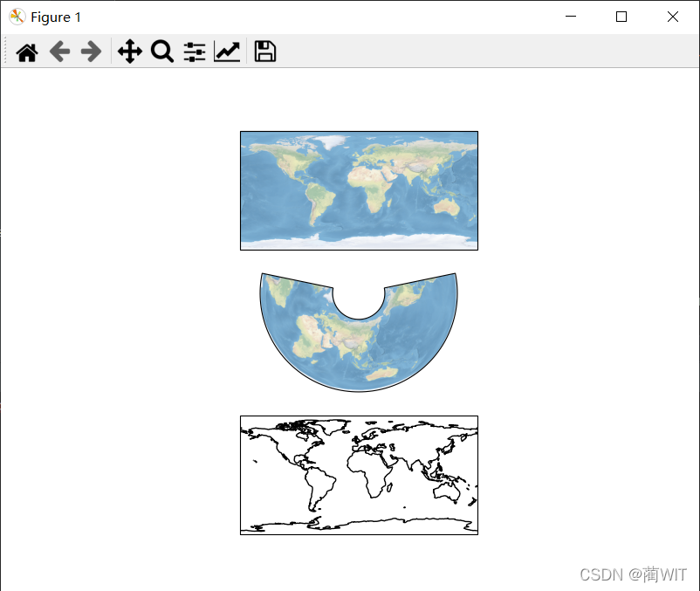
Task: Click the Figure 1 title text
Action: point(54,17)
